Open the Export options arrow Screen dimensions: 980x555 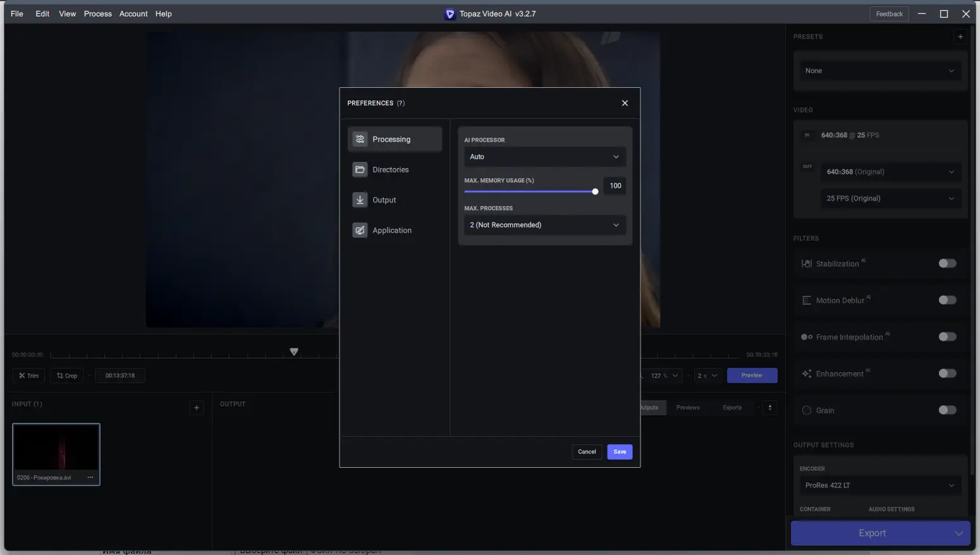click(959, 534)
